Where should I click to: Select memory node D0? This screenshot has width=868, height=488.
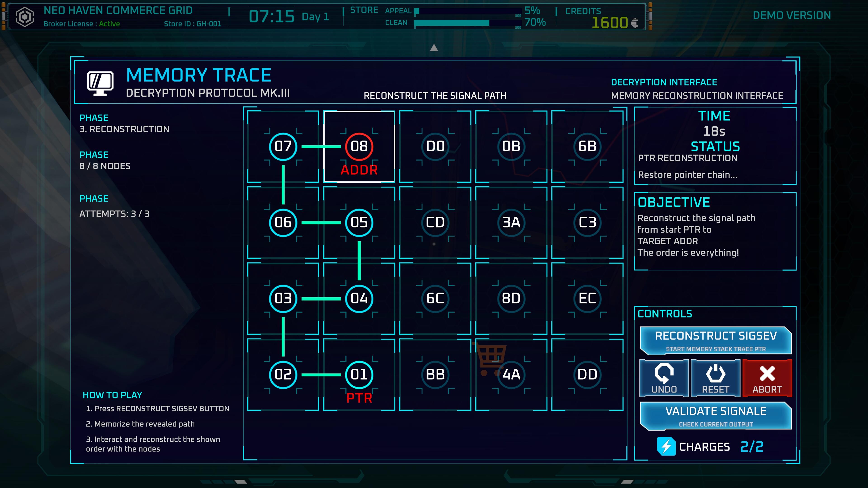click(x=435, y=146)
